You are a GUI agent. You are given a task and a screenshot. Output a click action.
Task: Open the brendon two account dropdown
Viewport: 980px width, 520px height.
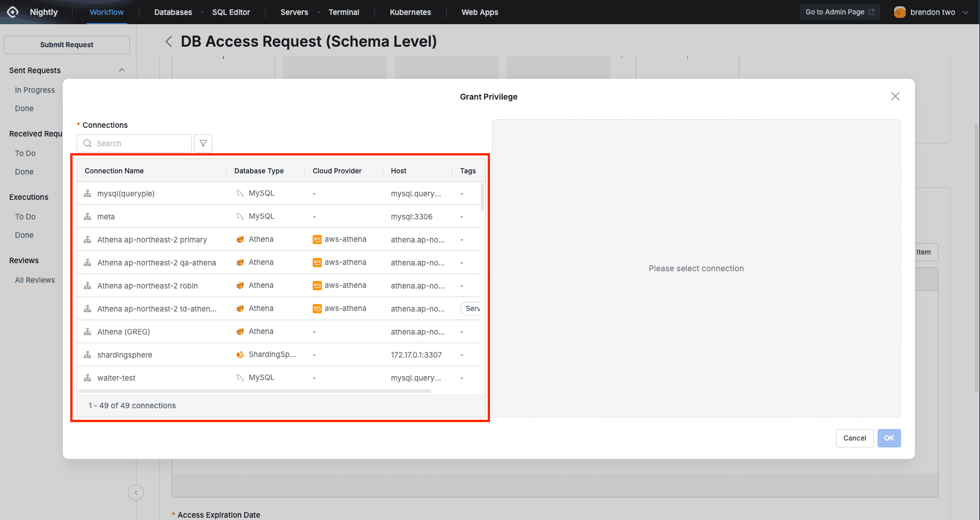click(966, 12)
